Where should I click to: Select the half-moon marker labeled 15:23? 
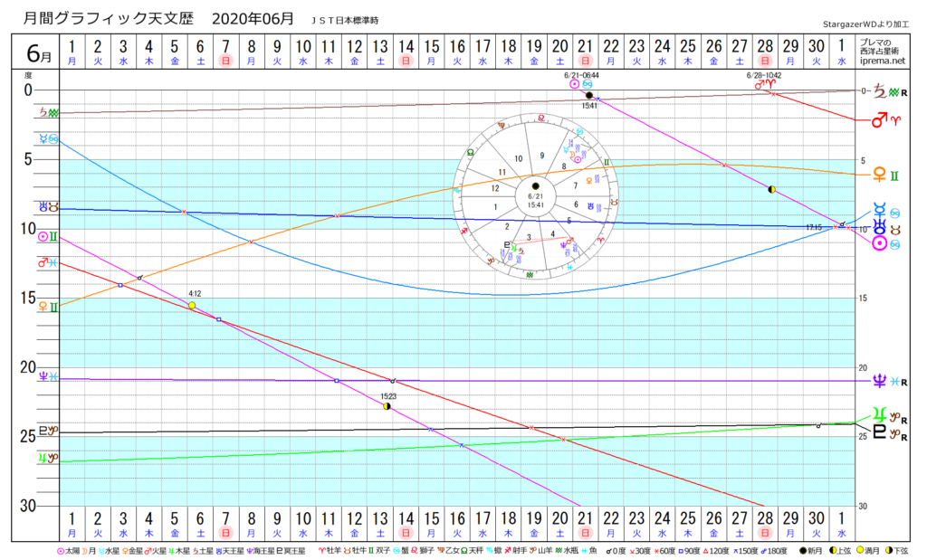387,406
